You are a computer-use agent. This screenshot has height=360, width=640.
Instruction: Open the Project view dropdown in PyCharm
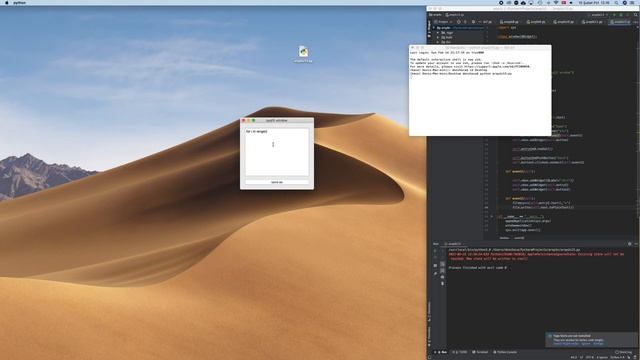tap(443, 22)
